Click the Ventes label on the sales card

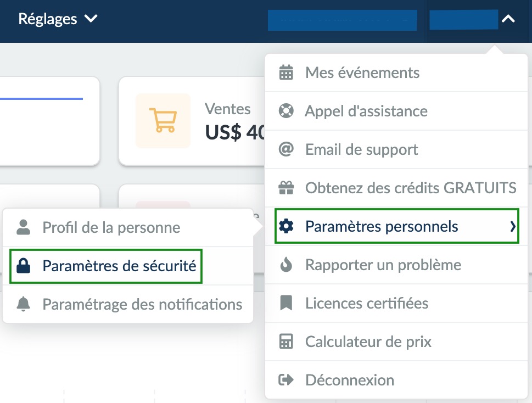tap(228, 109)
